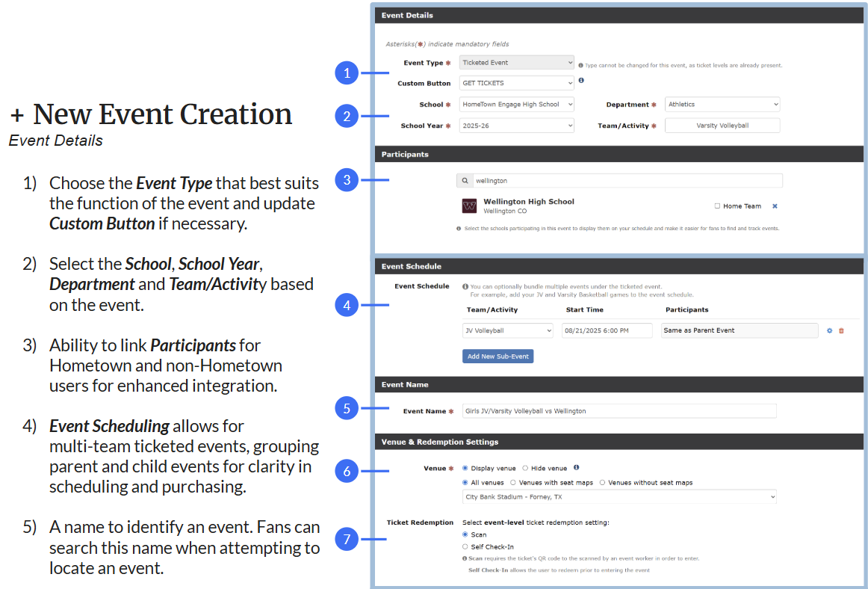Choose the Self Check-In redemption option

465,547
